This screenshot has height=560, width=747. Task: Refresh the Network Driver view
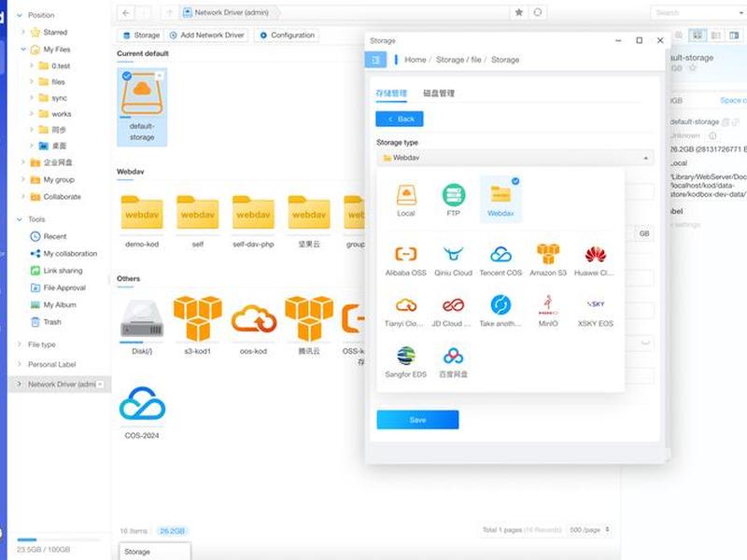pos(538,12)
